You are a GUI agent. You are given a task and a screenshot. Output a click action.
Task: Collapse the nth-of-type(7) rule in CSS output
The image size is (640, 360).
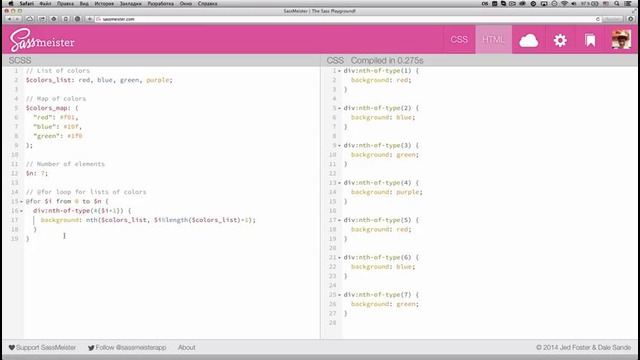(x=339, y=295)
